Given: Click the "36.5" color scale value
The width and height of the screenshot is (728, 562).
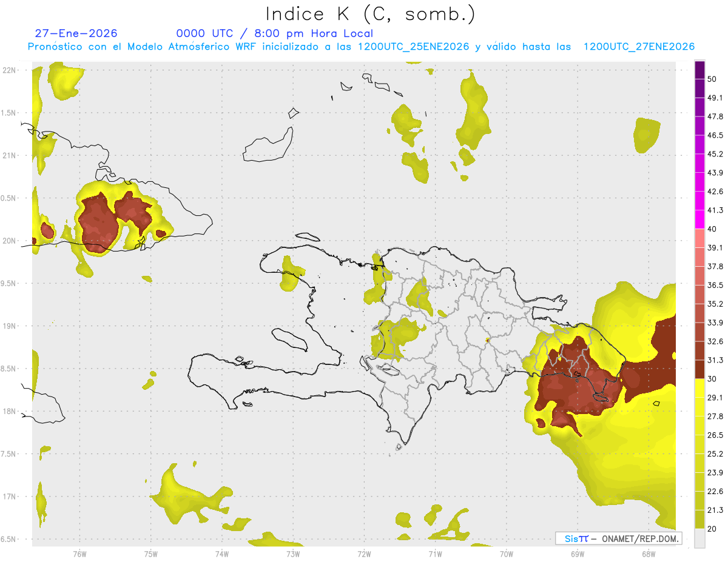Looking at the screenshot, I should 715,285.
